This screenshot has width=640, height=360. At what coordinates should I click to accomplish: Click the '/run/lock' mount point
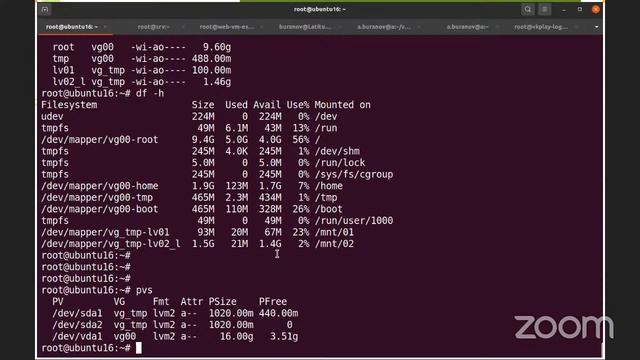340,163
